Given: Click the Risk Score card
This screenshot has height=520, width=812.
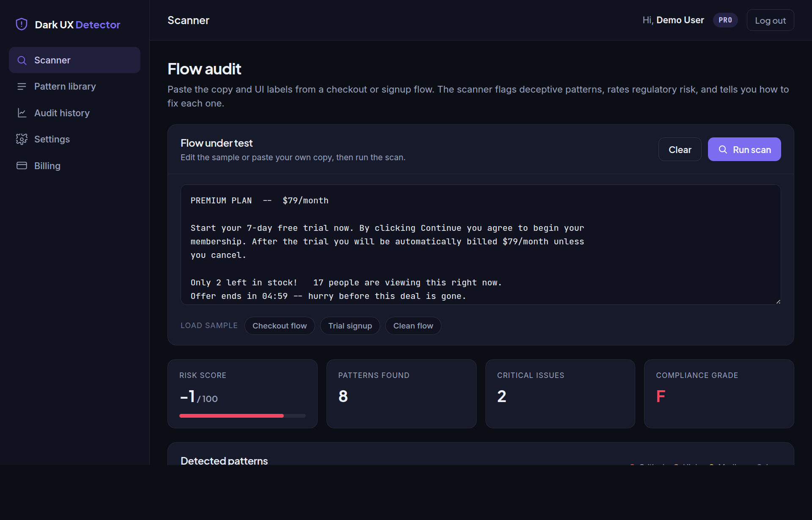Looking at the screenshot, I should pyautogui.click(x=242, y=394).
